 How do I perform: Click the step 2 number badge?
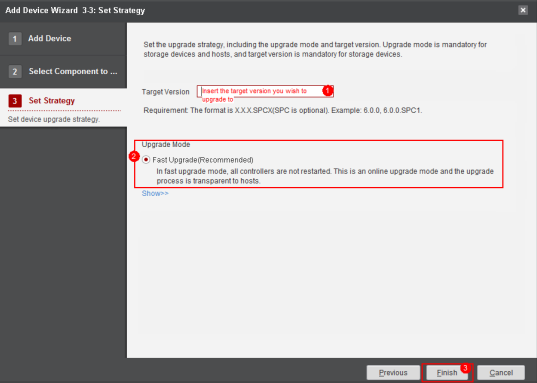[x=15, y=72]
